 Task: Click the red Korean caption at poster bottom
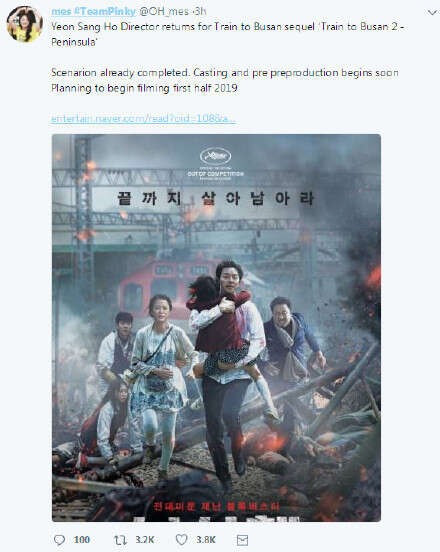click(216, 507)
